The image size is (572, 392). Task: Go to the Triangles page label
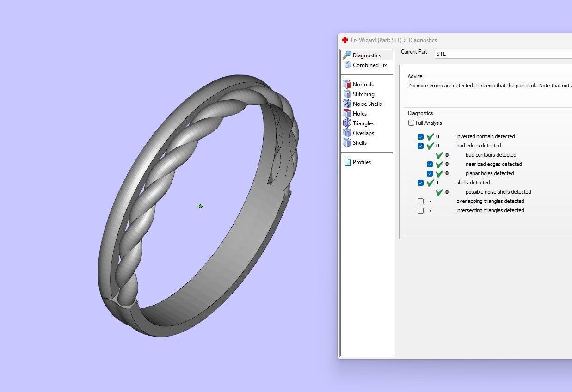click(x=363, y=123)
